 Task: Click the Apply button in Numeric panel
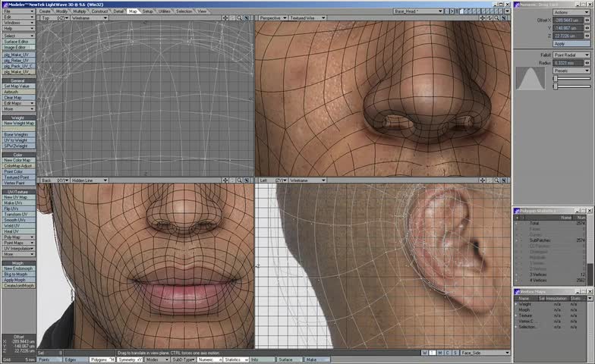point(571,44)
